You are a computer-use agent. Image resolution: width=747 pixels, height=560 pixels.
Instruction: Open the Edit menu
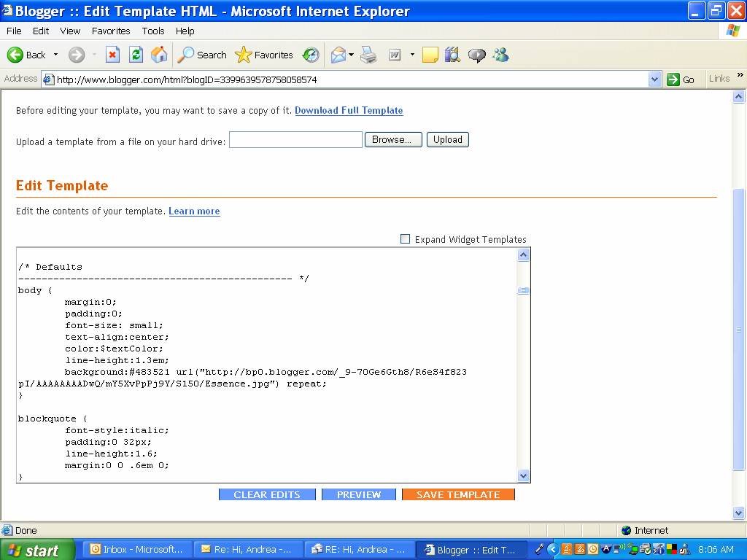tap(41, 31)
